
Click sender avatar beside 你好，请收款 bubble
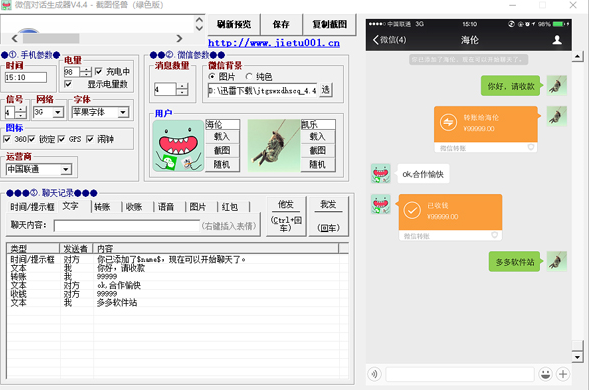[x=556, y=86]
